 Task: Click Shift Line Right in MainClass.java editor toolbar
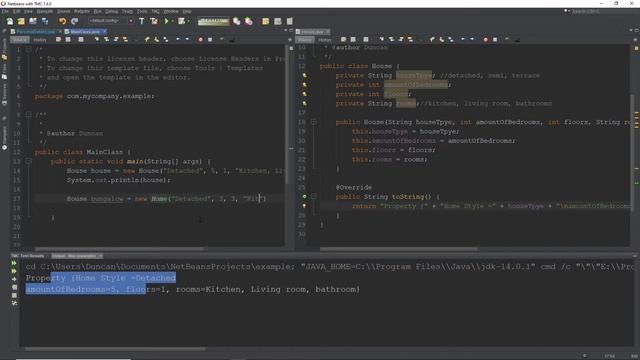tap(187, 40)
